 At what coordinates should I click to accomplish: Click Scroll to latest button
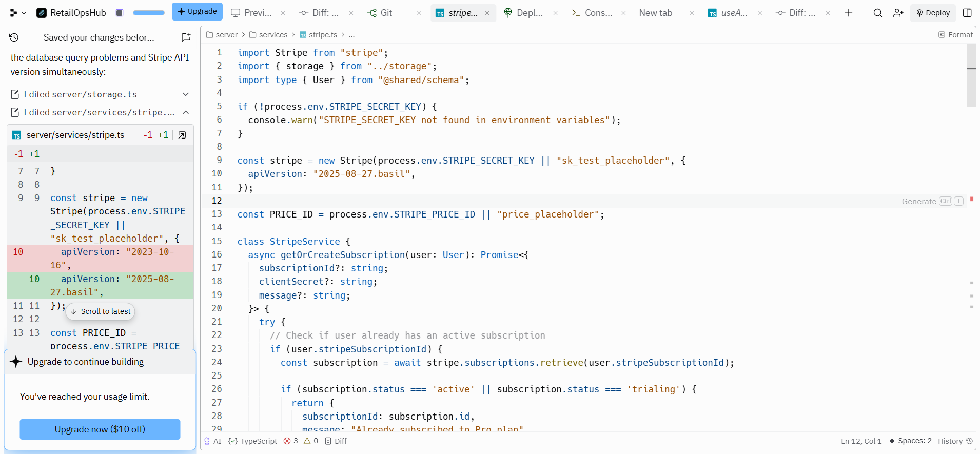click(101, 311)
